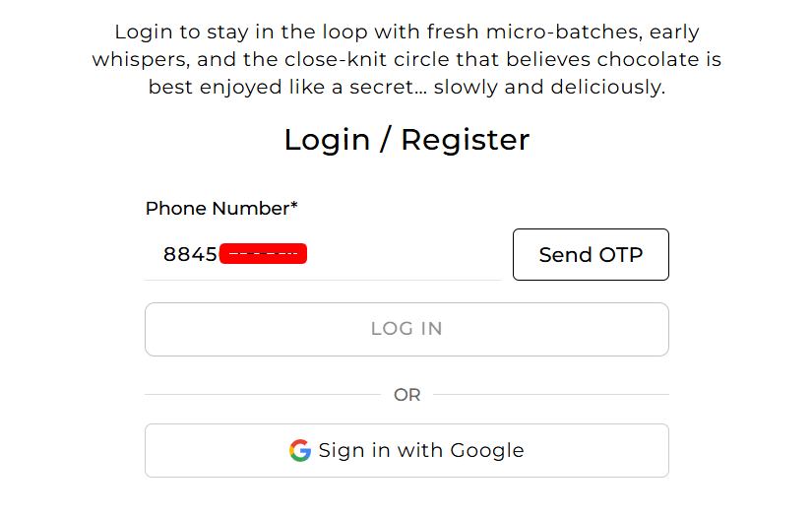Click the divider line left of OR
Image resolution: width=812 pixels, height=517 pixels.
pyautogui.click(x=261, y=395)
